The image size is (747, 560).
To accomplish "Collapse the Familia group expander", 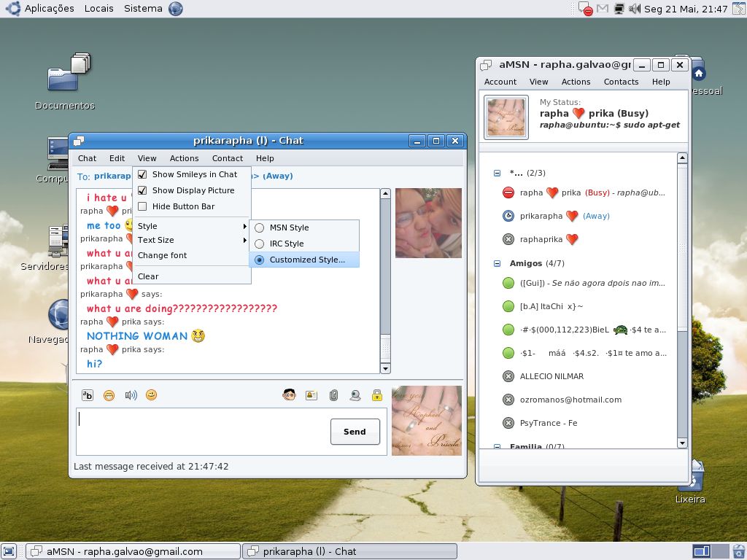I will coord(497,447).
